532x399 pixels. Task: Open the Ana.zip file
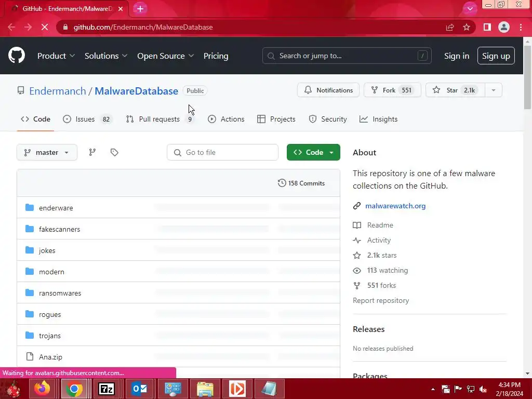pos(50,357)
